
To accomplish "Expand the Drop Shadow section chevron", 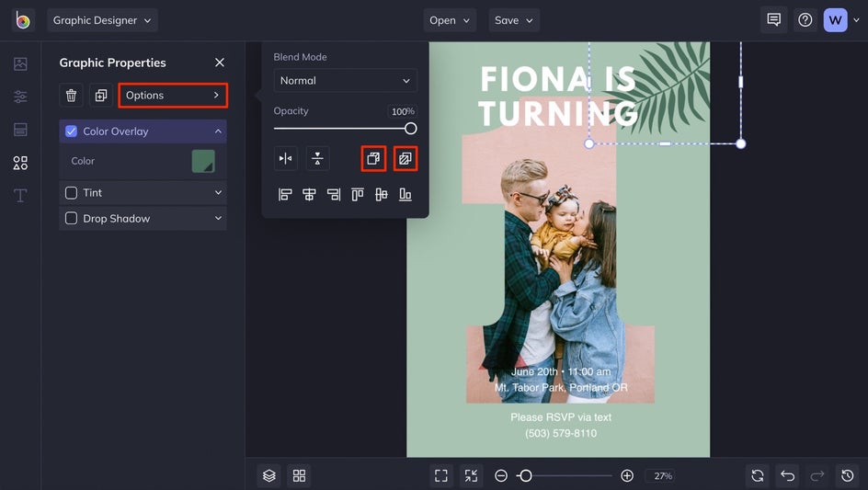I will click(218, 219).
